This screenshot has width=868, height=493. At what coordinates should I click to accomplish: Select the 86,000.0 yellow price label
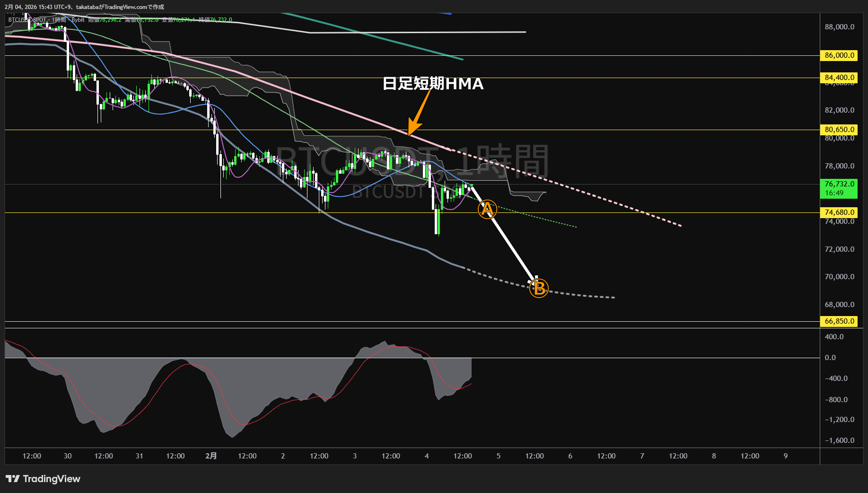(839, 55)
